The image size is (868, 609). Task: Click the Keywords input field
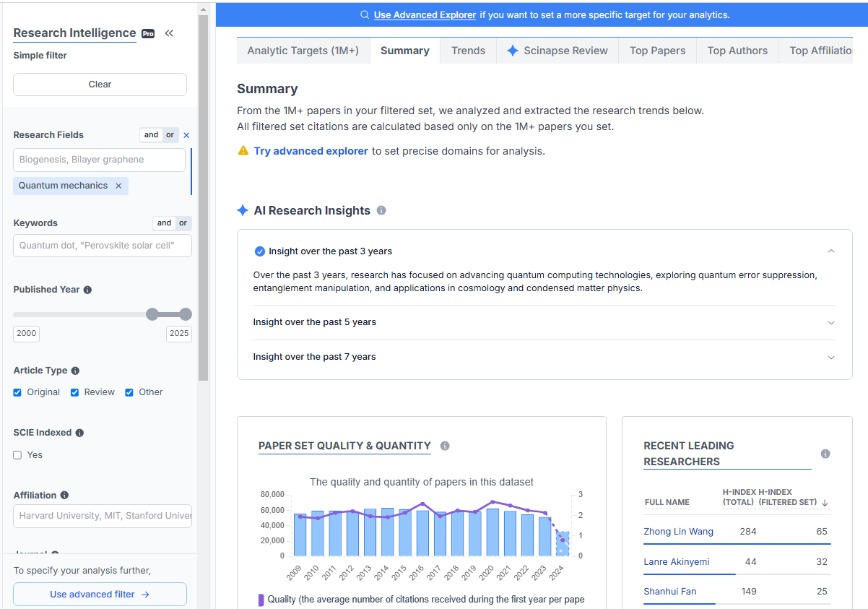coord(102,246)
